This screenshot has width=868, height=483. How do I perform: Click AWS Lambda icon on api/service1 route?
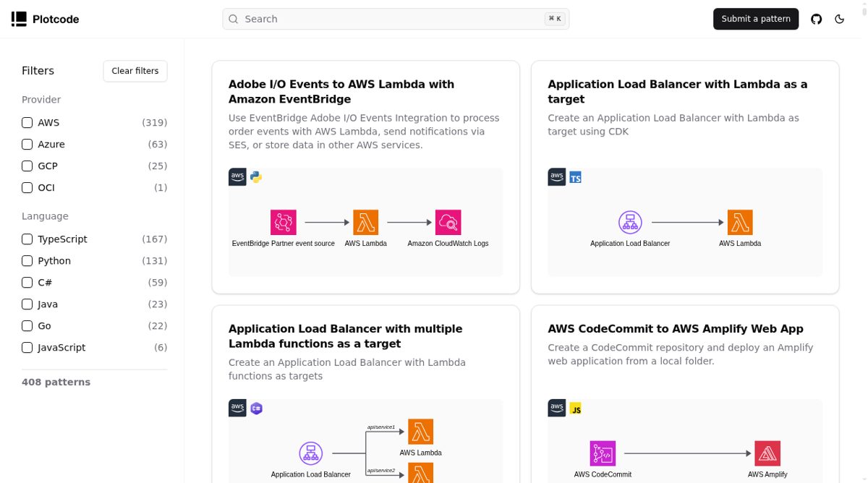click(x=421, y=432)
